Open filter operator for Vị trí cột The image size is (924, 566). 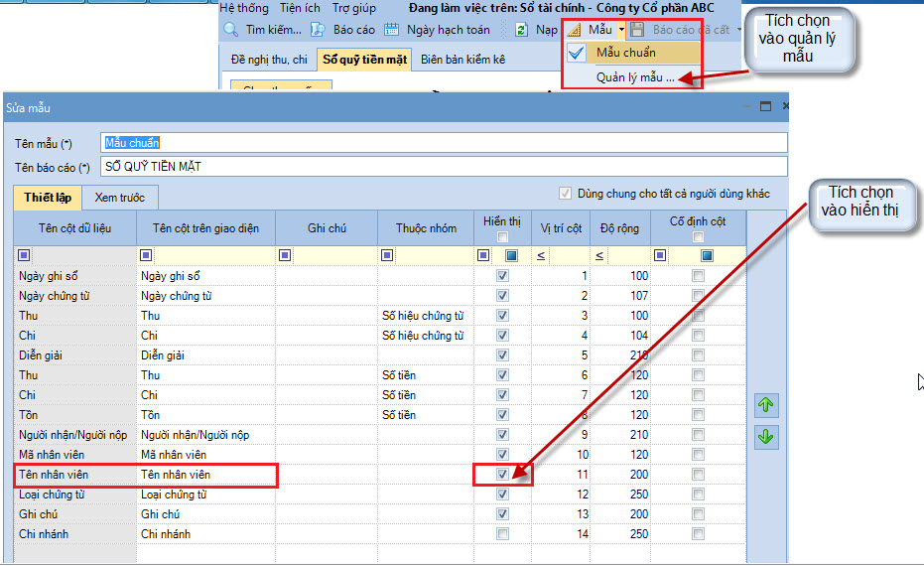[x=541, y=255]
